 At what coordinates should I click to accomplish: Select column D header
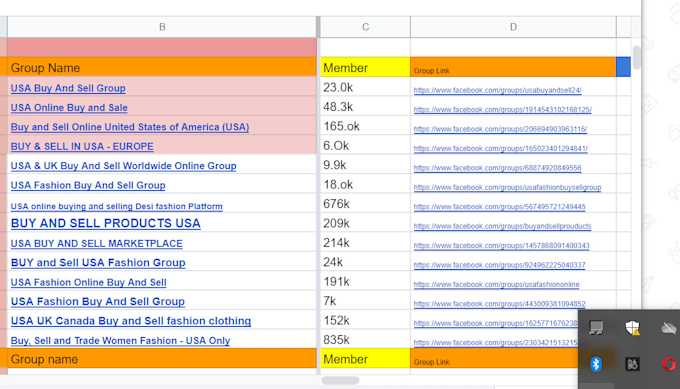point(513,27)
